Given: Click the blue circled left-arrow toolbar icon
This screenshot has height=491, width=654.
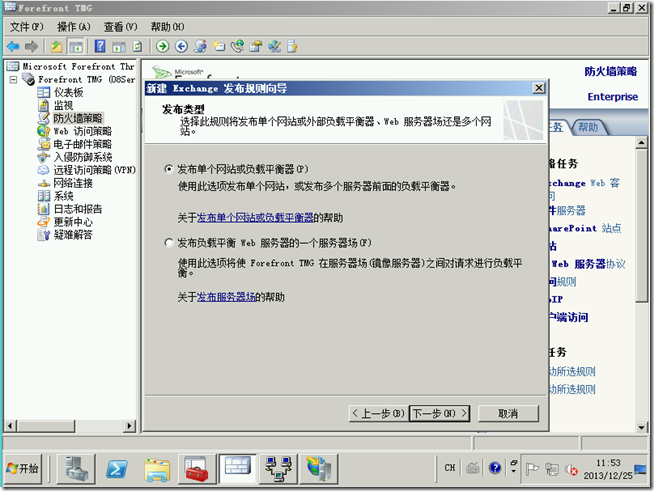Looking at the screenshot, I should [x=181, y=46].
